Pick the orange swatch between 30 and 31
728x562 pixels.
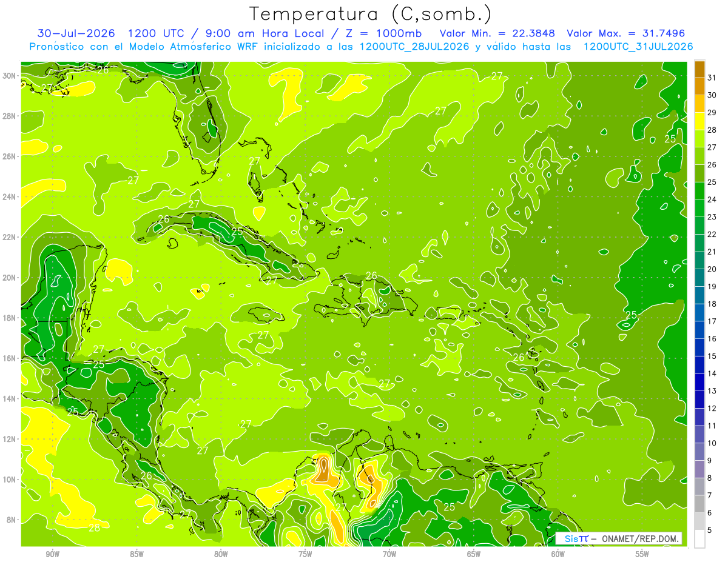click(x=699, y=86)
